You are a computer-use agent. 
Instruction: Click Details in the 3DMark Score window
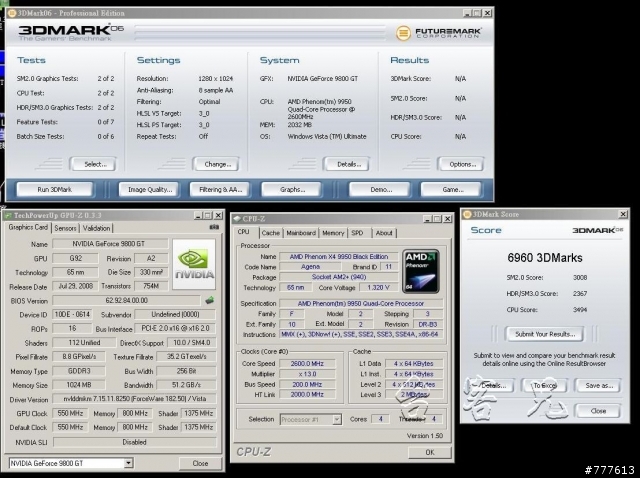492,385
